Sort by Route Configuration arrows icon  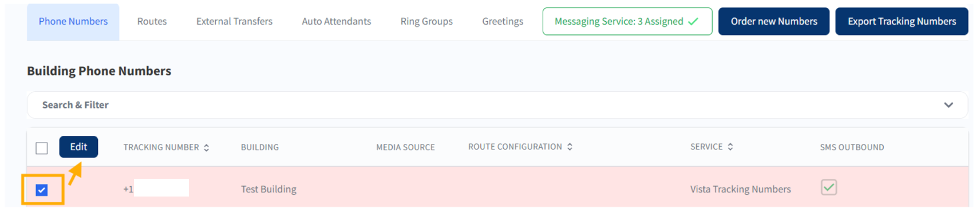click(570, 147)
